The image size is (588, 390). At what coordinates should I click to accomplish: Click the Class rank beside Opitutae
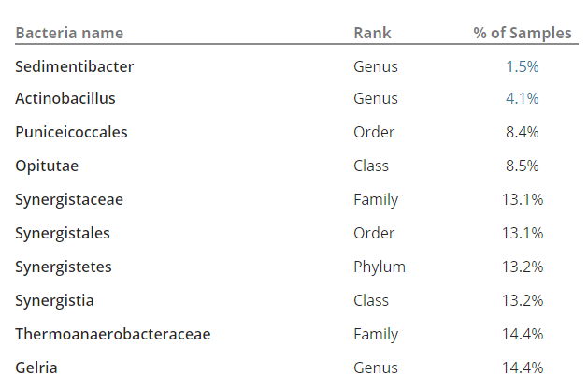(371, 166)
